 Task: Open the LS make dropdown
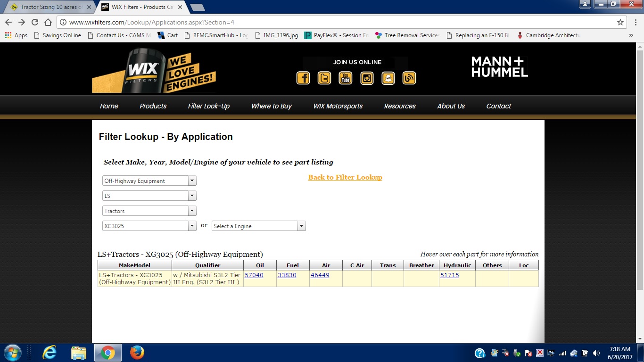coord(149,196)
